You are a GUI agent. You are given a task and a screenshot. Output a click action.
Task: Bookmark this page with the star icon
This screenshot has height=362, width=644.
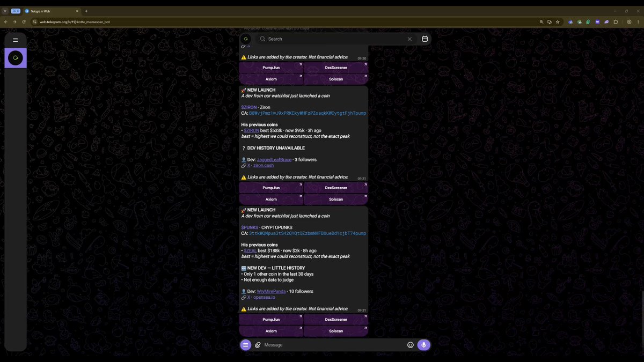(558, 22)
